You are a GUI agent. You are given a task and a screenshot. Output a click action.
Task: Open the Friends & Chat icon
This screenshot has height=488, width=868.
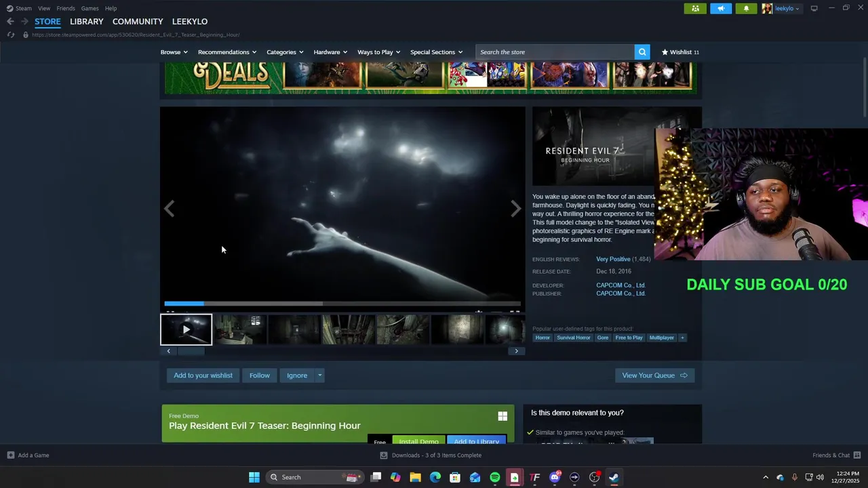857,455
